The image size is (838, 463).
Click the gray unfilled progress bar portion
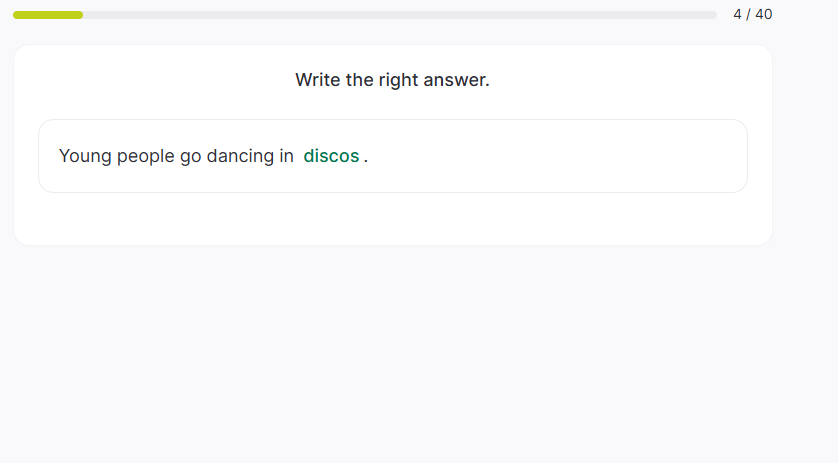point(400,15)
